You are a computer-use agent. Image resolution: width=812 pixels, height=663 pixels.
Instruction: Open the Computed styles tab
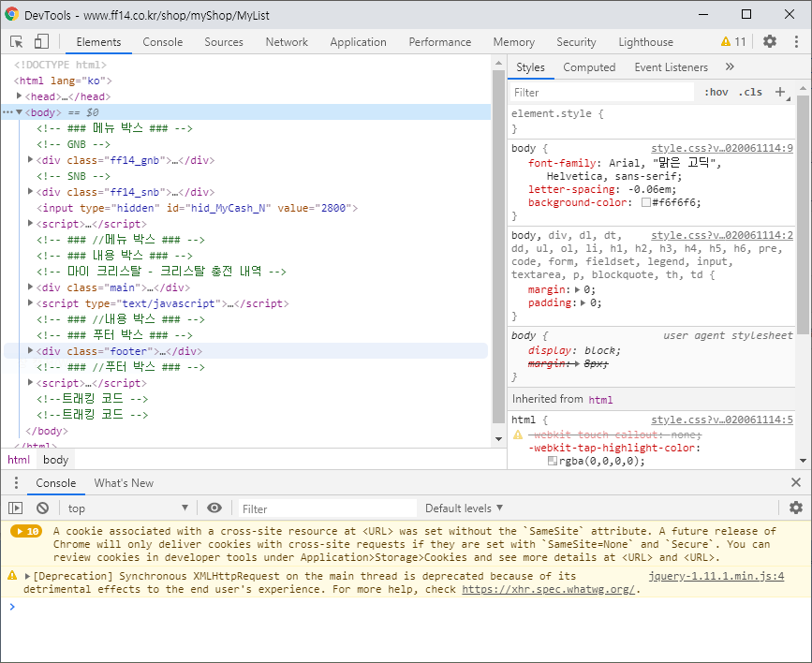(589, 67)
